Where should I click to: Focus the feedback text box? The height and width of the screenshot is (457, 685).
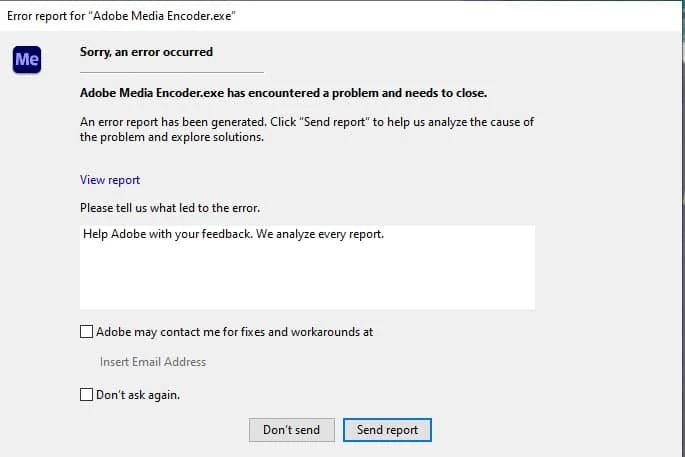(307, 267)
